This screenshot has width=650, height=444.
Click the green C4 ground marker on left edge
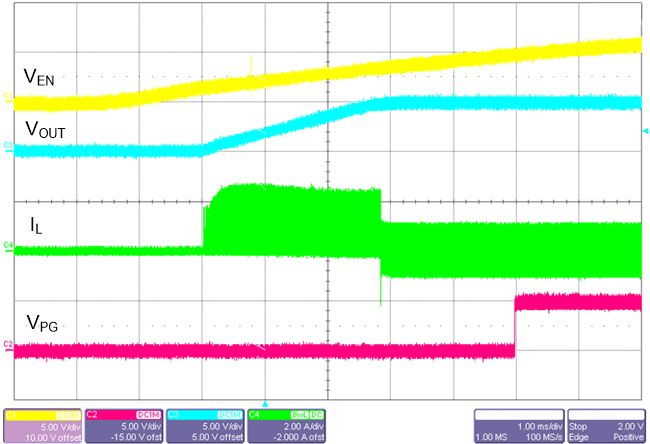(6, 245)
